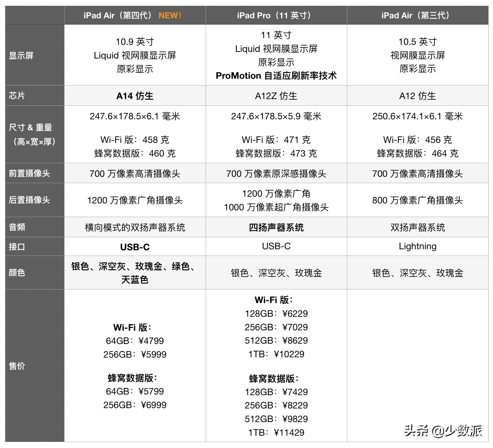Click the 250.6×174.1×6.1 毫米 dimensions
493x448 pixels.
pos(417,116)
